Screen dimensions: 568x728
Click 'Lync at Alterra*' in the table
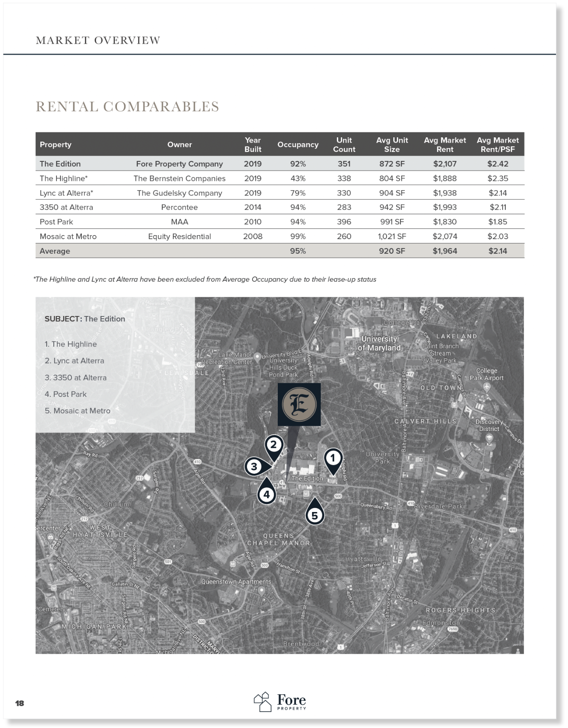[66, 193]
